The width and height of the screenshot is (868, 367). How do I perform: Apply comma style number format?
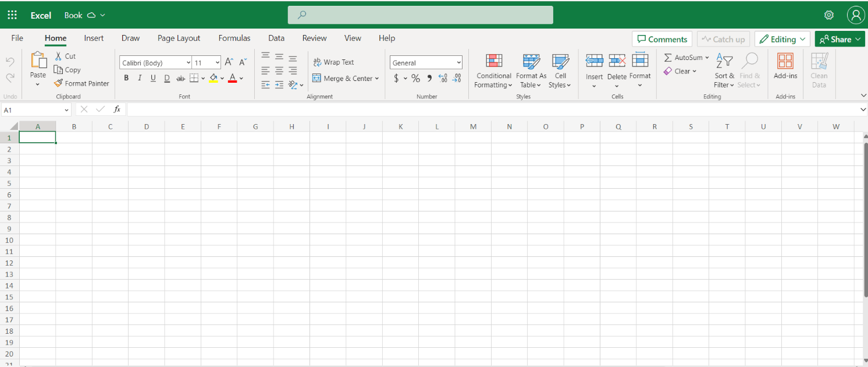pos(429,78)
